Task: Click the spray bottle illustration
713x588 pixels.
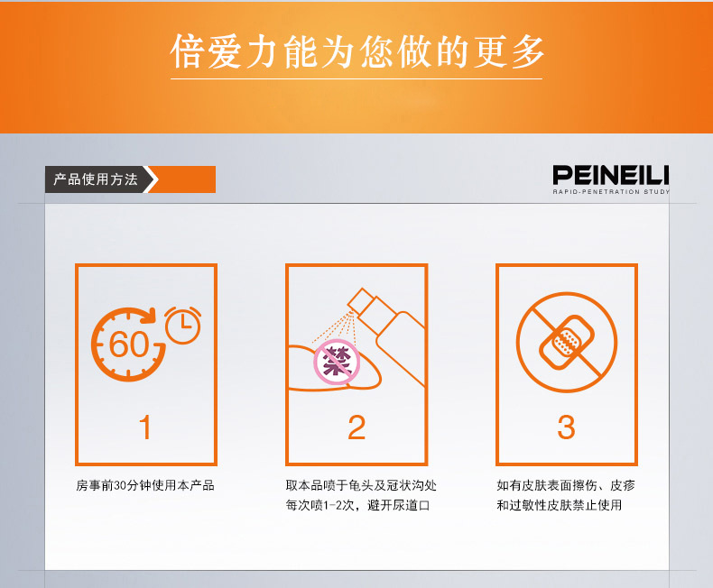Action: click(x=386, y=335)
